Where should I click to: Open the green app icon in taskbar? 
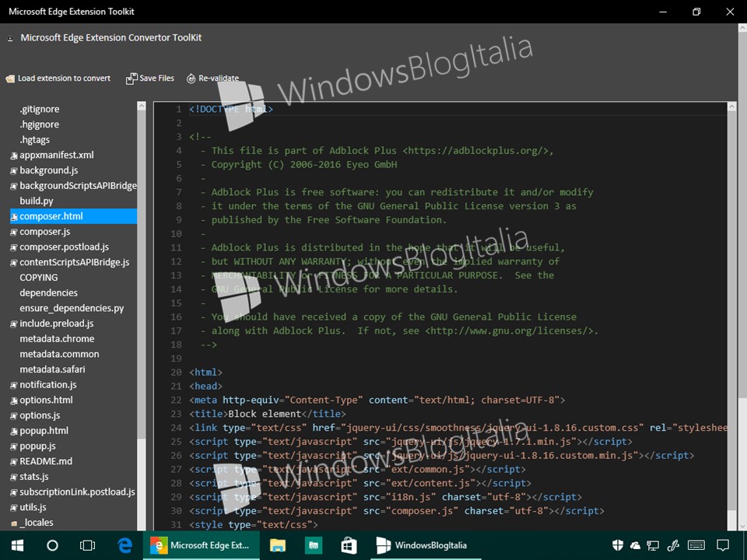coord(313,545)
